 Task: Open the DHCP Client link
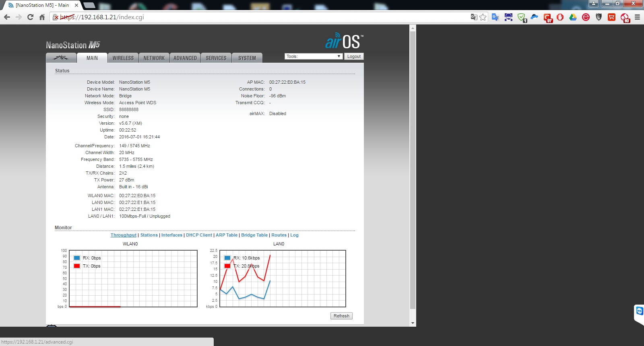point(199,235)
